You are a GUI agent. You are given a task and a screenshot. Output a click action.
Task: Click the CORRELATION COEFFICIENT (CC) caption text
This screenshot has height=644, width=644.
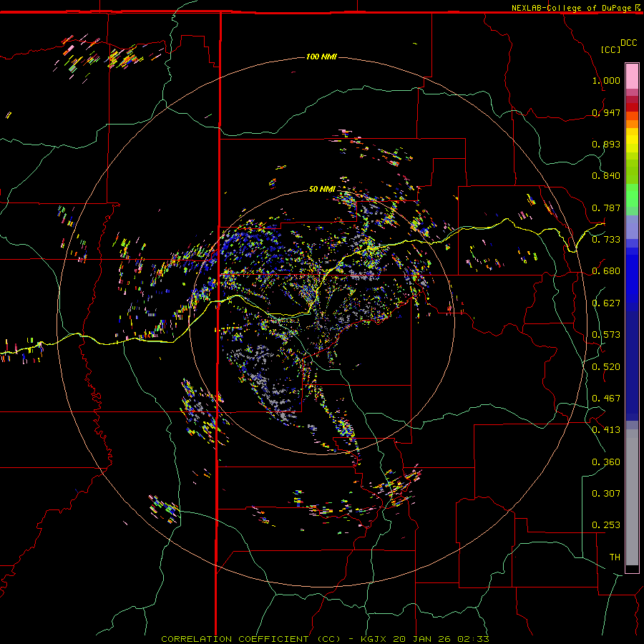click(251, 639)
